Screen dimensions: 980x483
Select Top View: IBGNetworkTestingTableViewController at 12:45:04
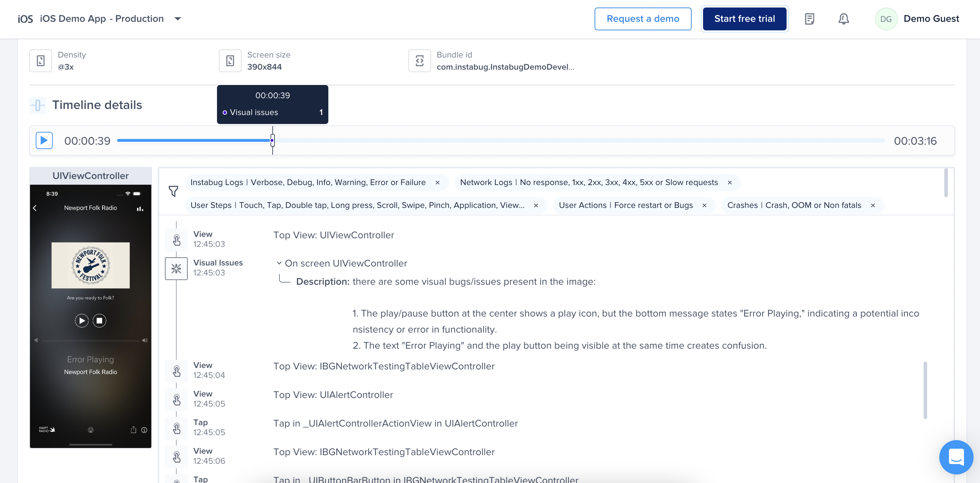[384, 367]
